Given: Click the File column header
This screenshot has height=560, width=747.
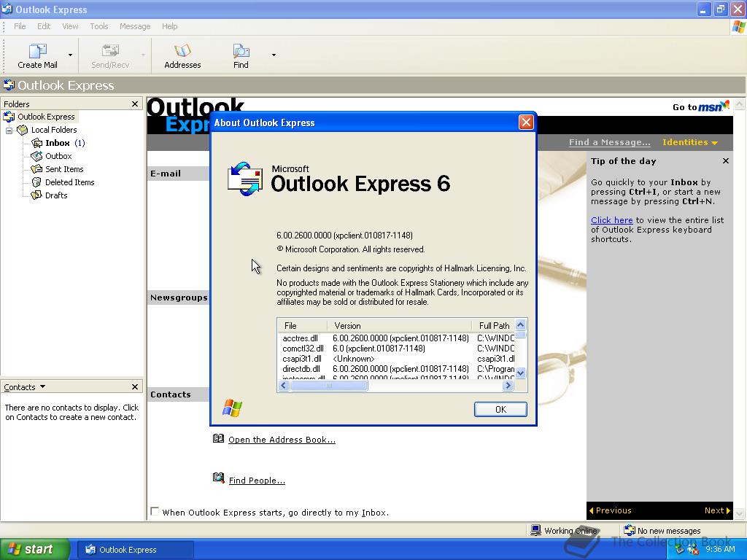Looking at the screenshot, I should [302, 326].
